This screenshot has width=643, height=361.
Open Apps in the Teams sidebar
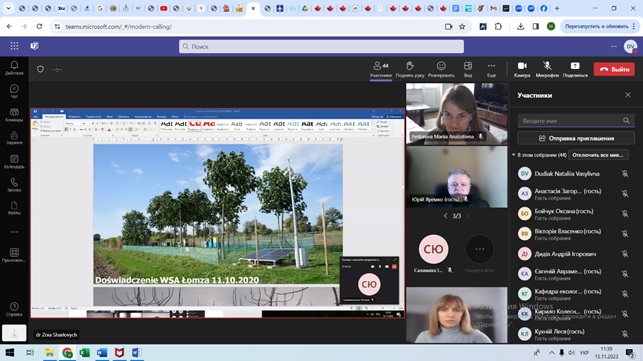14,255
